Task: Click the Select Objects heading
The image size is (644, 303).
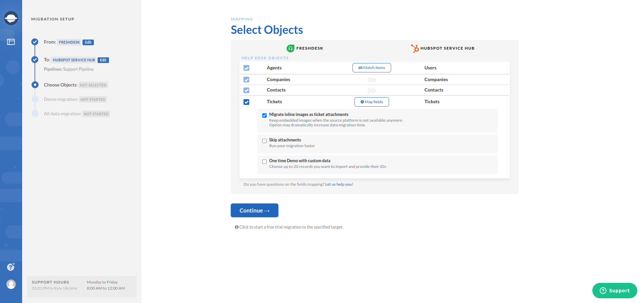Action: [267, 30]
